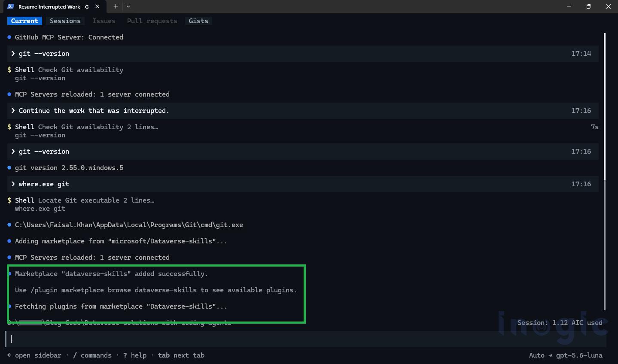The height and width of the screenshot is (364, 618).
Task: Select the Resume Interrupted Work terminal tab
Action: coord(54,6)
